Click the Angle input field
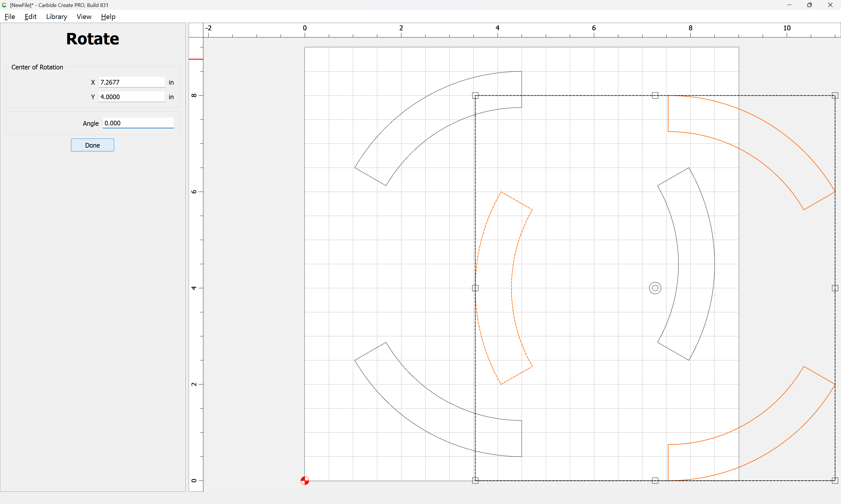 138,123
